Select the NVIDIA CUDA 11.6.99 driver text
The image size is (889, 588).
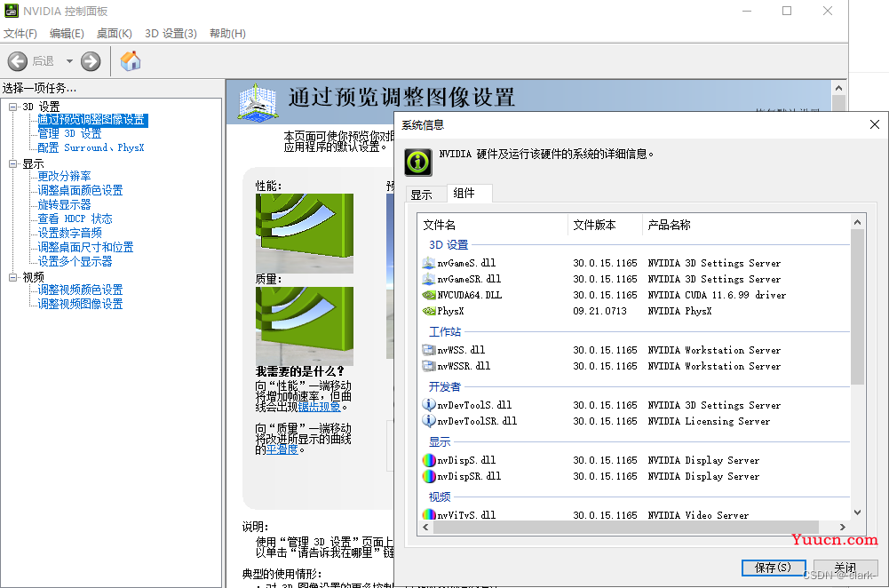pyautogui.click(x=717, y=295)
